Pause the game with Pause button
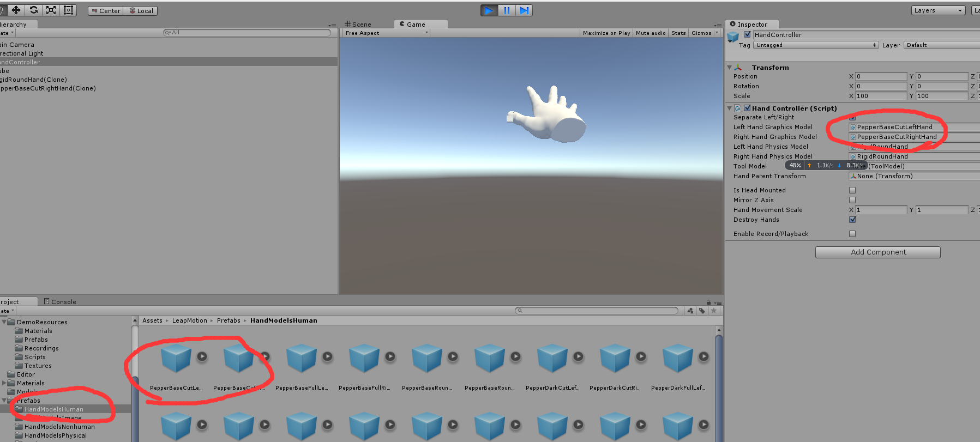The width and height of the screenshot is (980, 442). click(x=507, y=10)
